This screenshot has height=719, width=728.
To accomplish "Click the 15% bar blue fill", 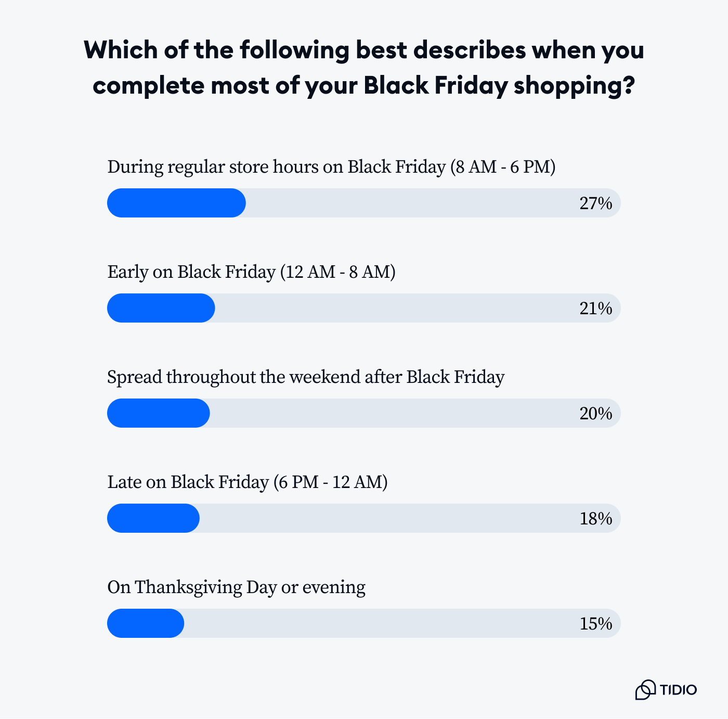I will point(145,623).
